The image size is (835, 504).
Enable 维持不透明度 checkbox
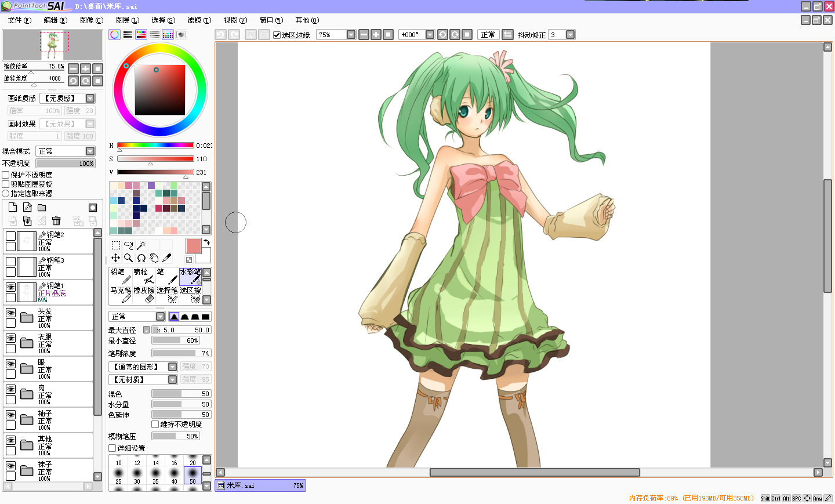click(155, 425)
